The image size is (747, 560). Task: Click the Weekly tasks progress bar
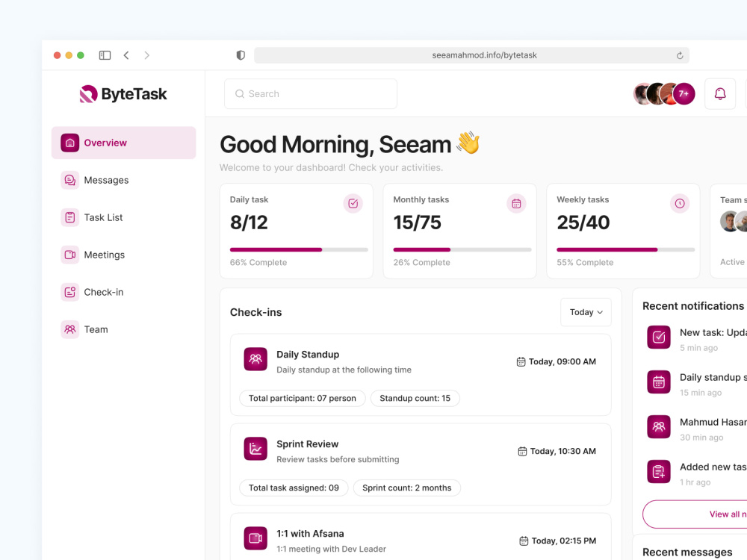click(625, 249)
